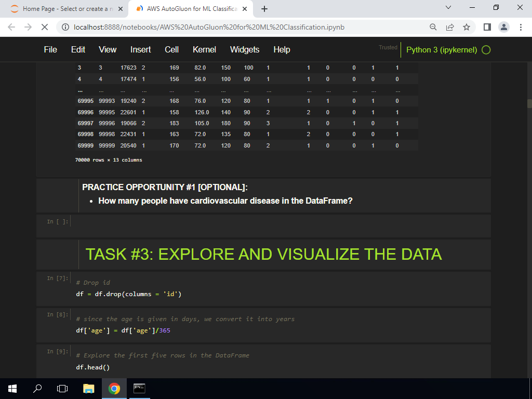Click the '70000 rows × 13 columns' text
The image size is (532, 399).
(x=109, y=160)
